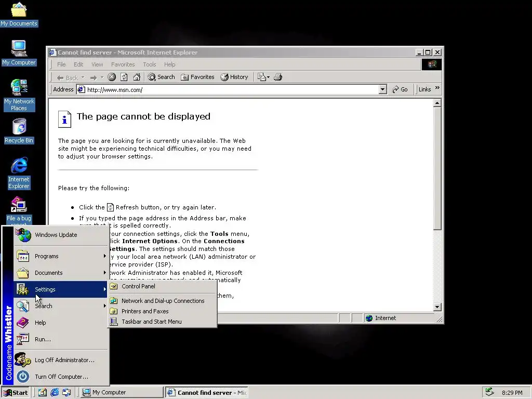Click the Stop loading icon
The width and height of the screenshot is (532, 399).
point(112,77)
